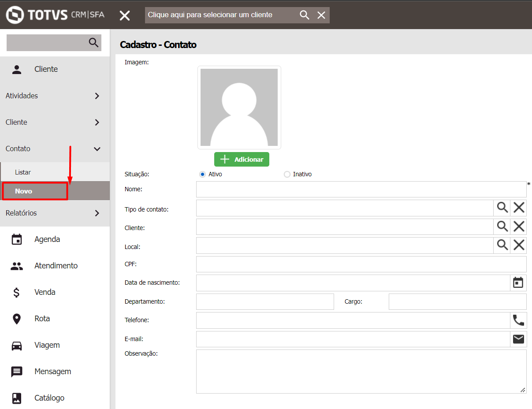Image resolution: width=532 pixels, height=409 pixels.
Task: Click the contact avatar placeholder image
Action: [x=239, y=107]
